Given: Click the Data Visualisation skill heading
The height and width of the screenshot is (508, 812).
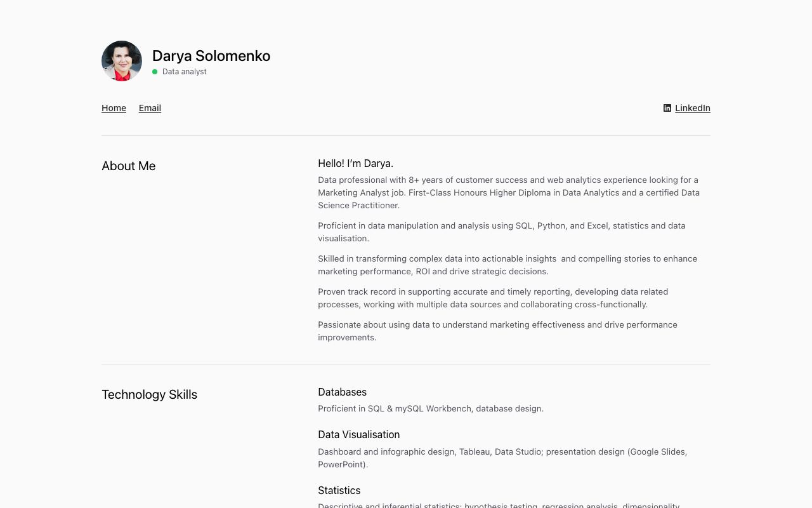Looking at the screenshot, I should click(x=358, y=434).
